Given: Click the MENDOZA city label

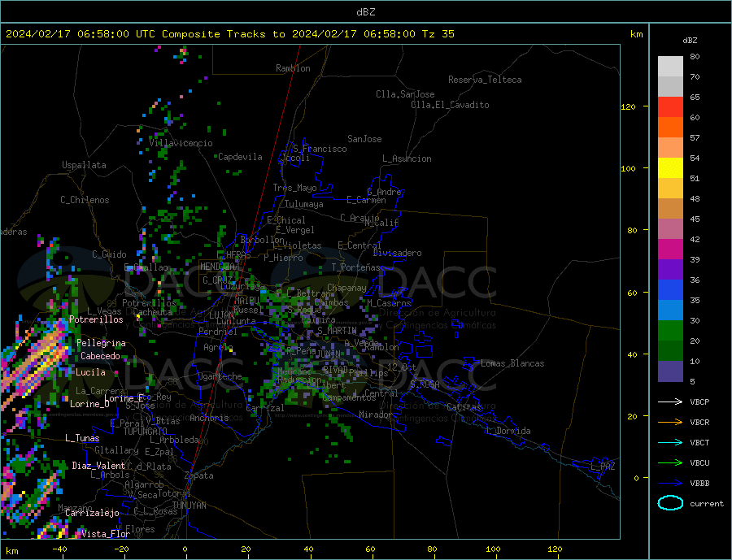Looking at the screenshot, I should [x=219, y=267].
